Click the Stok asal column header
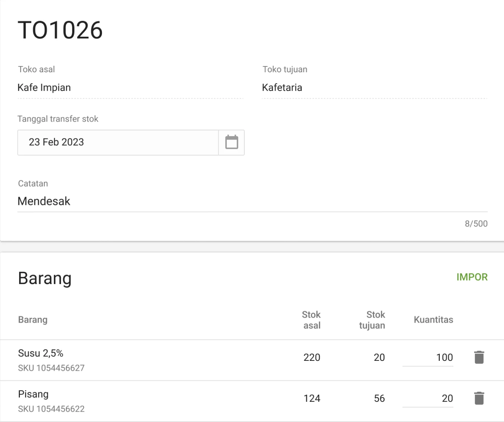This screenshot has width=504, height=422. coord(311,320)
